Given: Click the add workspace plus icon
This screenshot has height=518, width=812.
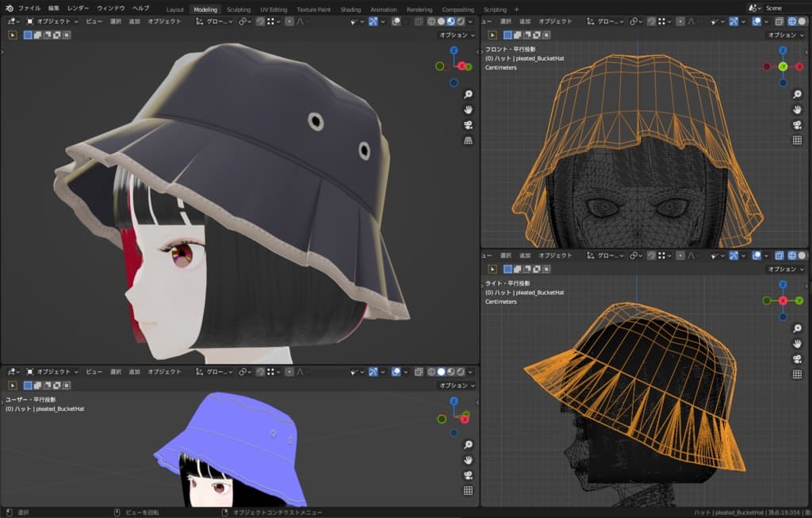Looking at the screenshot, I should click(x=517, y=10).
